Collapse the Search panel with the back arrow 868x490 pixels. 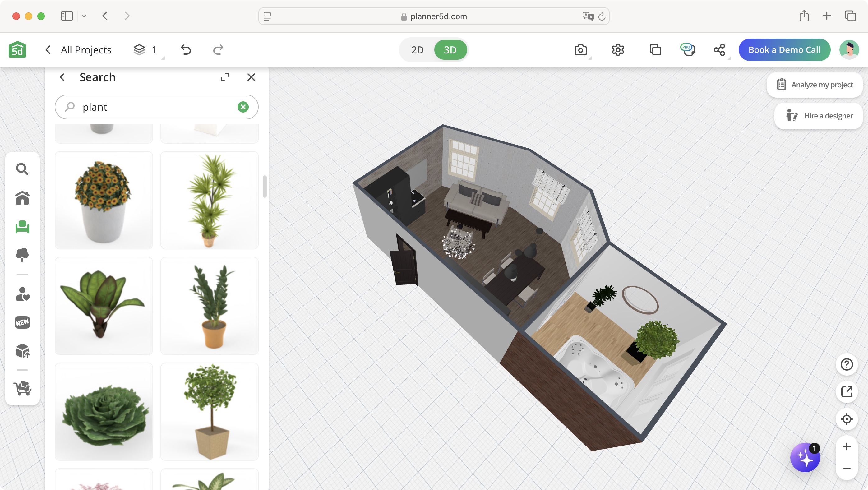tap(62, 77)
